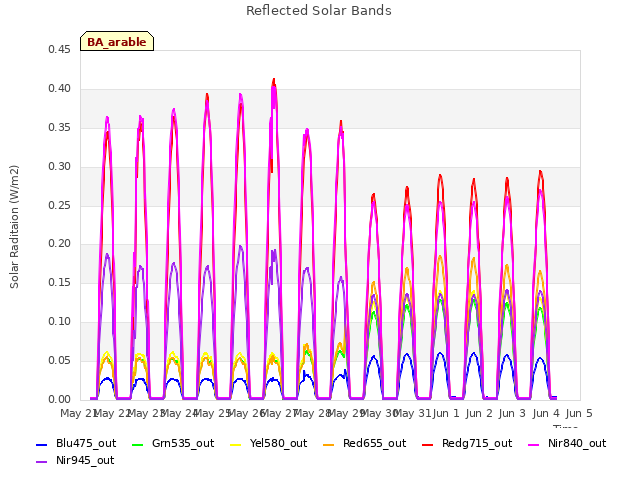Screen dimensions: 640x480
Task: Click the highest peak on May 27
Action: pyautogui.click(x=274, y=80)
